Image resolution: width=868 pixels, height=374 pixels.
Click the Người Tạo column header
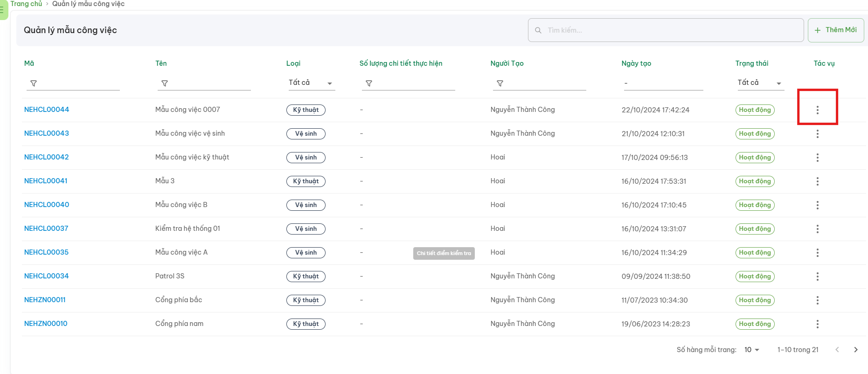click(507, 63)
